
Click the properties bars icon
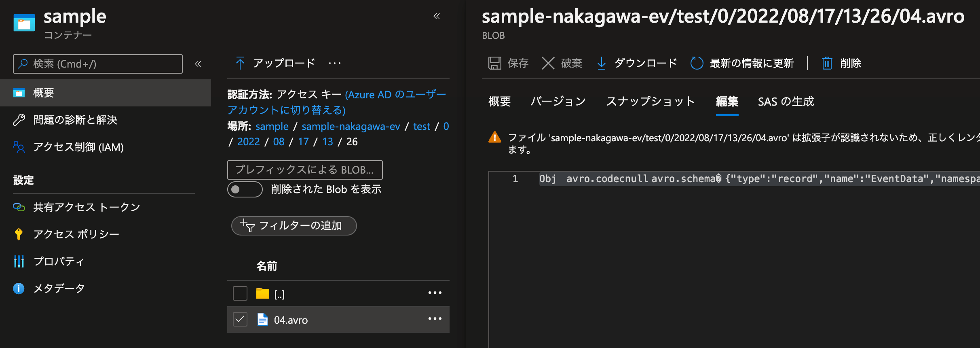click(x=19, y=261)
